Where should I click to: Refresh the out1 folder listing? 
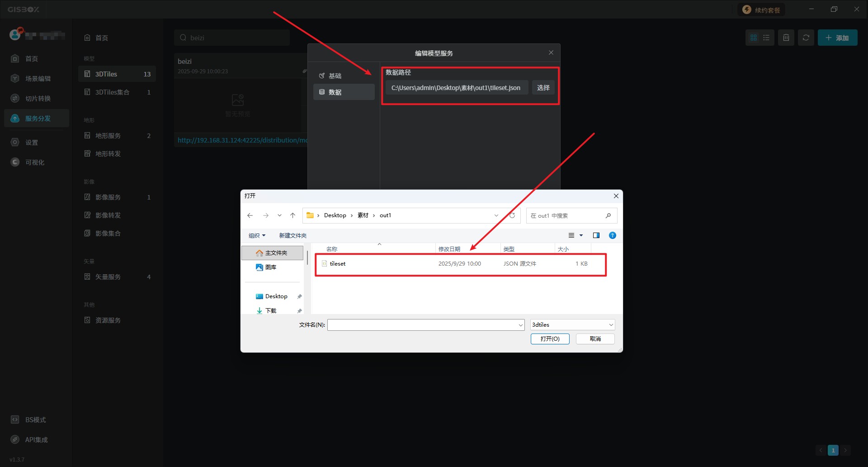512,215
